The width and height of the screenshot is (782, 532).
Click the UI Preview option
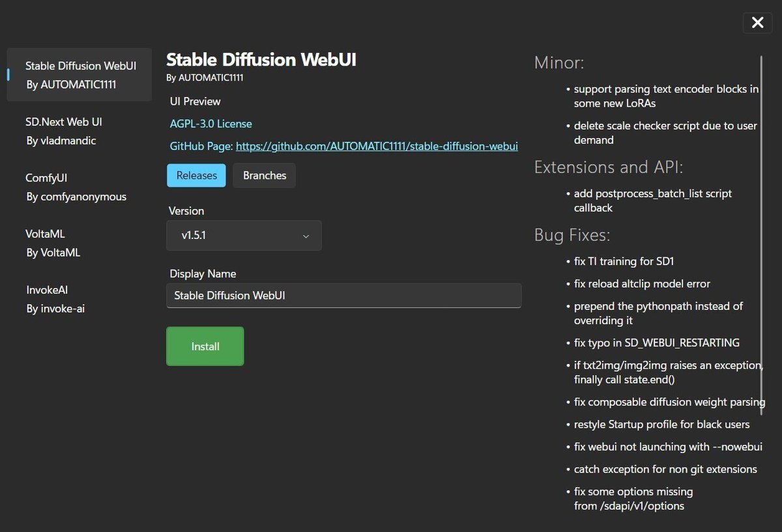pyautogui.click(x=195, y=101)
